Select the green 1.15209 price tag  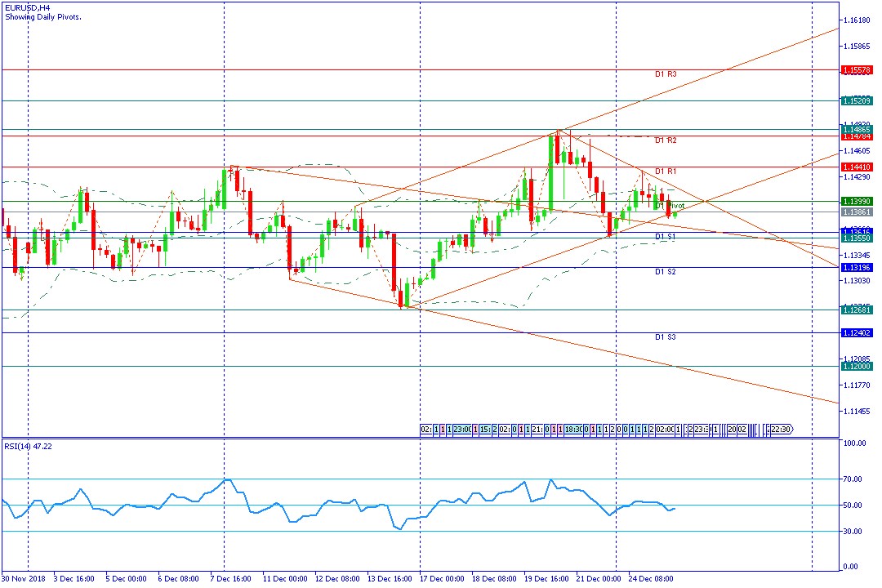point(857,101)
